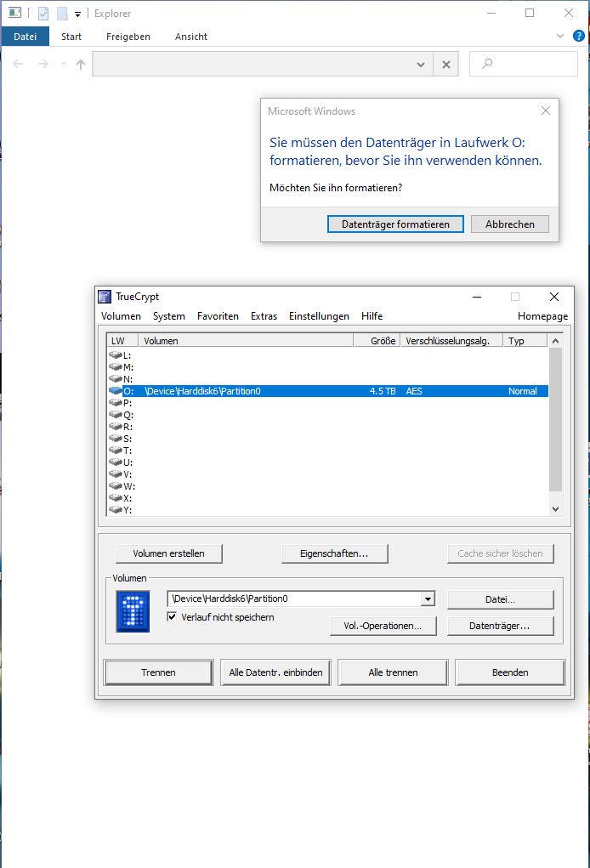Screen dimensions: 590x868
Task: Select drive letter P: slot
Action: [x=327, y=403]
